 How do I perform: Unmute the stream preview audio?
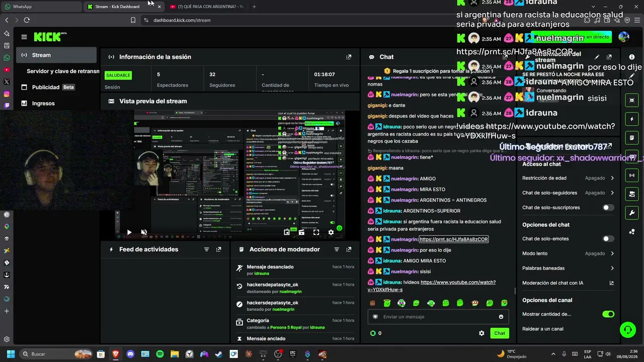[144, 232]
